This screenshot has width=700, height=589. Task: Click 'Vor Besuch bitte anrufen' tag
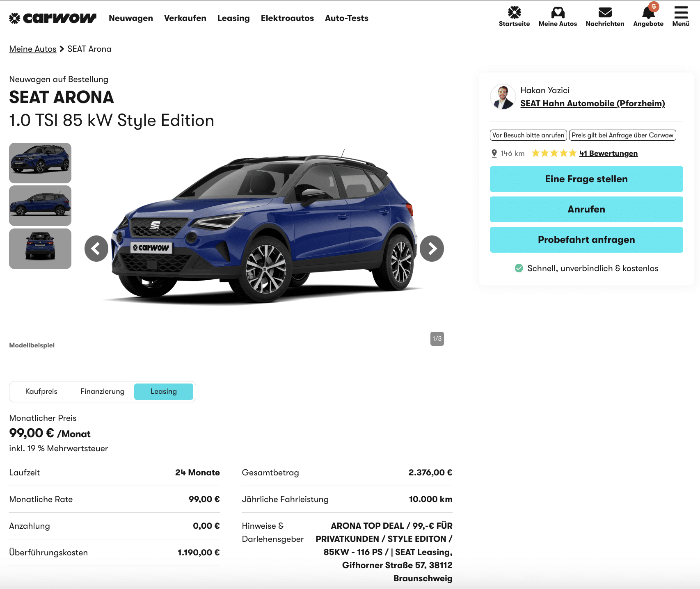(x=528, y=135)
